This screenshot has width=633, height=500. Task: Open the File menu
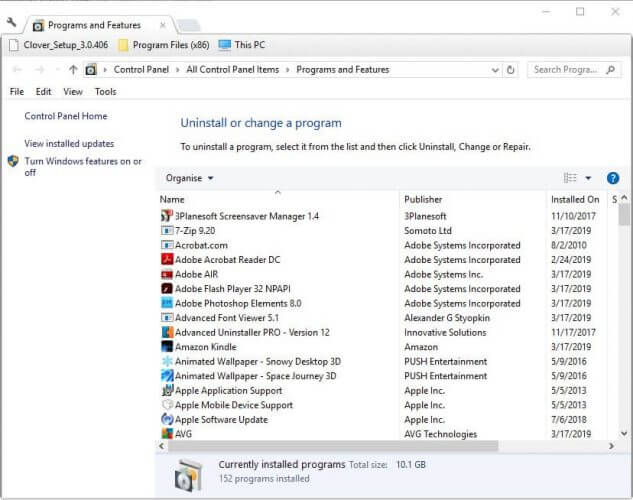click(17, 92)
